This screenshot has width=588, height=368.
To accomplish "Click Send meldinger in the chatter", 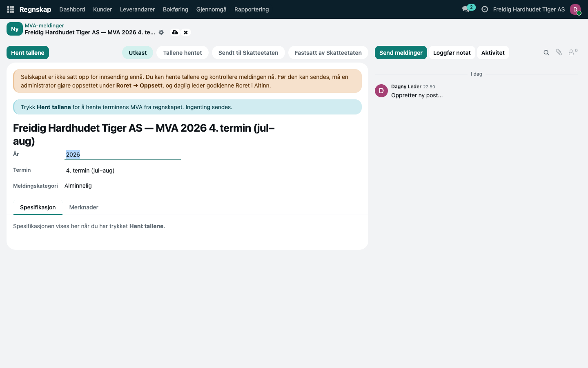I will (x=401, y=53).
